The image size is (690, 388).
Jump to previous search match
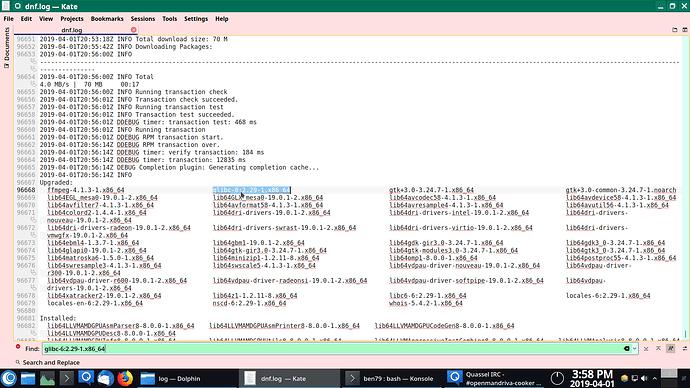coord(658,348)
